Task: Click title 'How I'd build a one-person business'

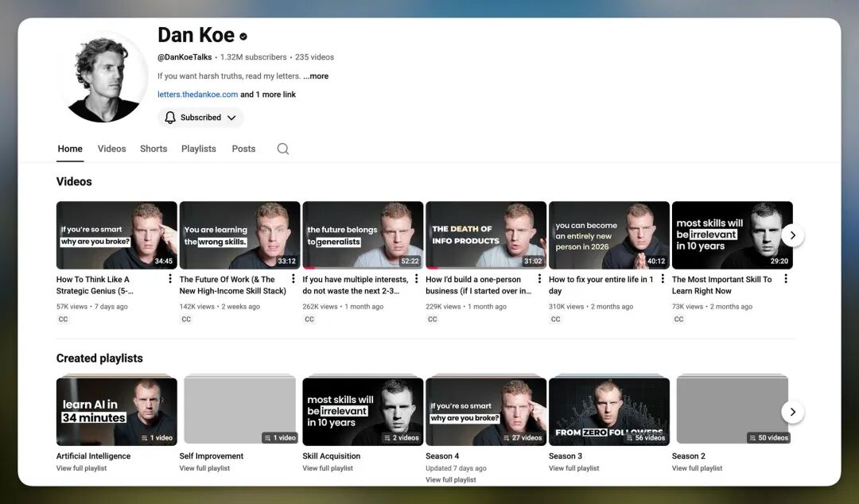Action: [479, 285]
